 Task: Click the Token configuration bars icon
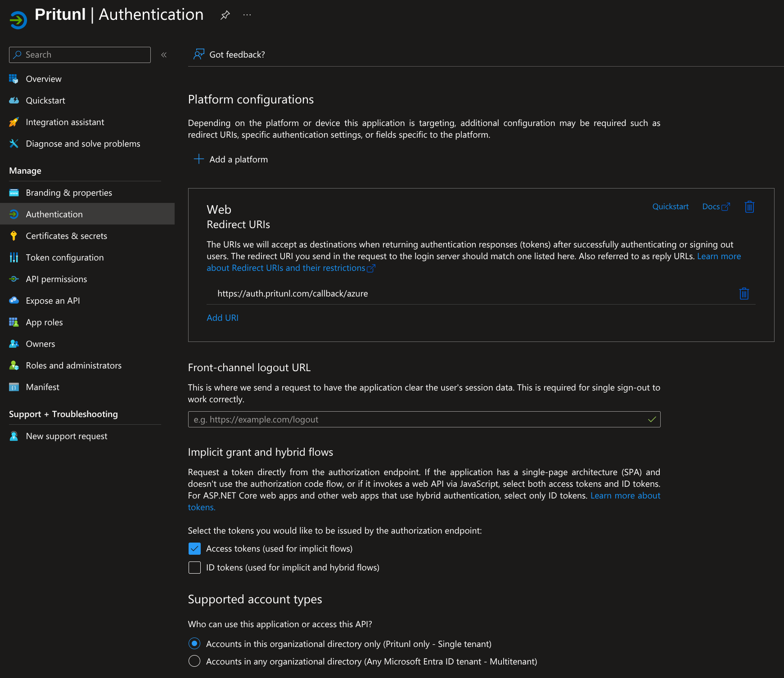14,257
